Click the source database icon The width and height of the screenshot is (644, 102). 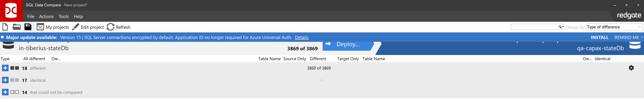pos(8,45)
